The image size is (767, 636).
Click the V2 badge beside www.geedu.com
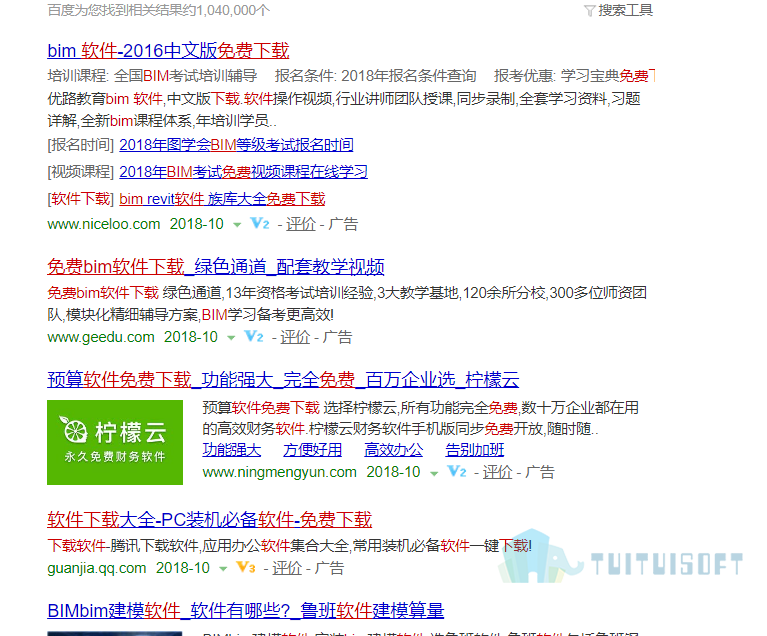[x=254, y=337]
